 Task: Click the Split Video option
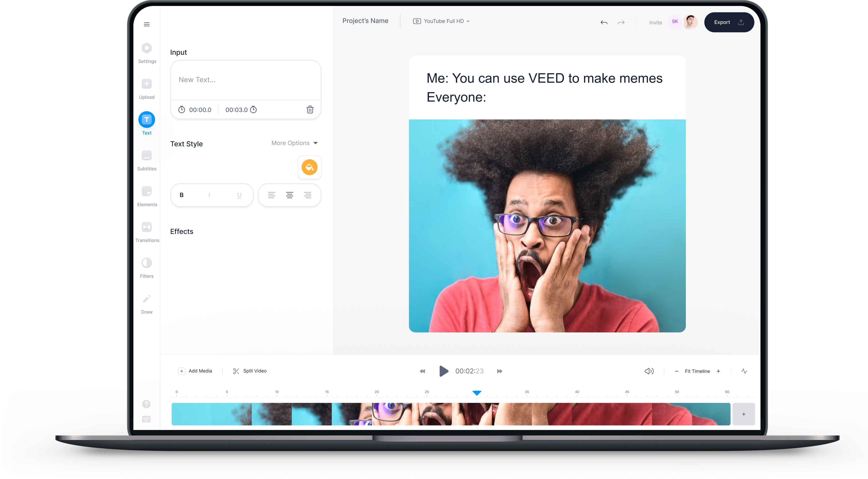point(249,371)
